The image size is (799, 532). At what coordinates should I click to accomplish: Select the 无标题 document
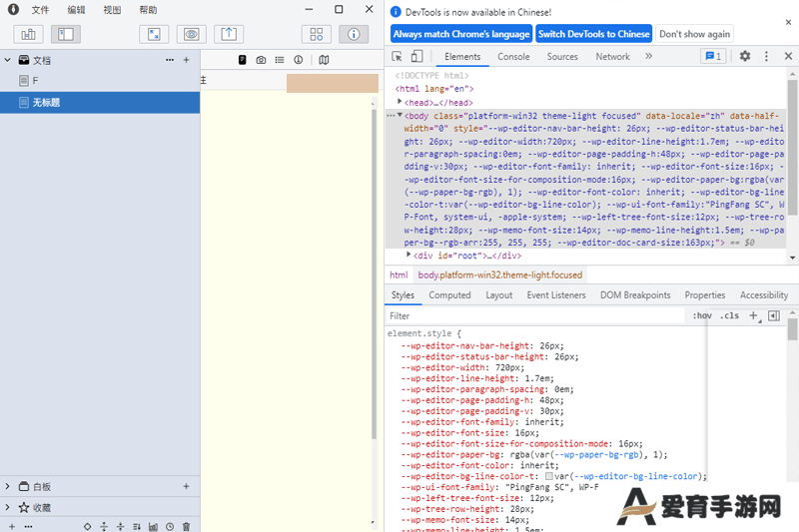(x=100, y=103)
